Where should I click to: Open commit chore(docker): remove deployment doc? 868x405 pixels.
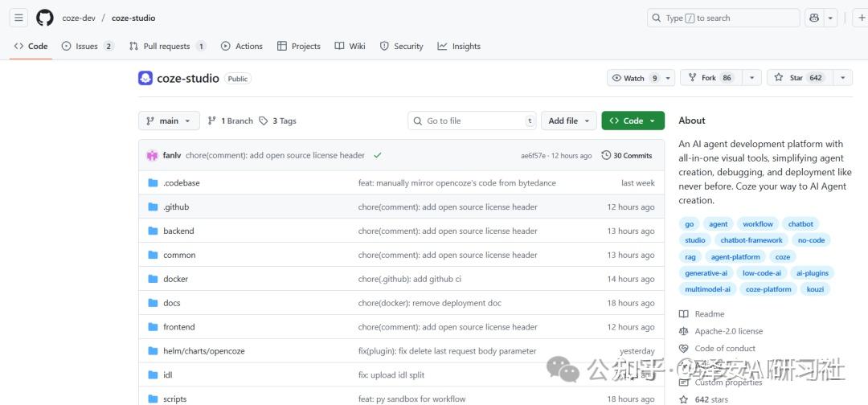430,303
